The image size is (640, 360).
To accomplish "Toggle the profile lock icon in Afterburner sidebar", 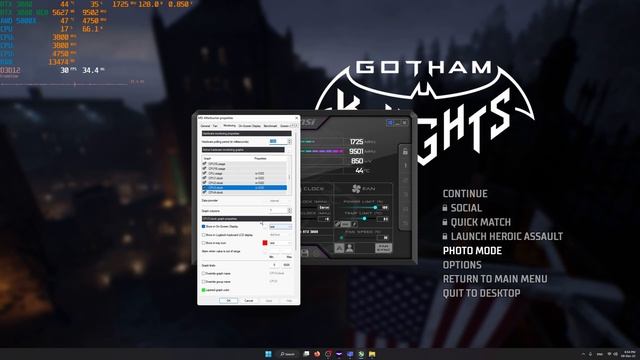I will [405, 151].
